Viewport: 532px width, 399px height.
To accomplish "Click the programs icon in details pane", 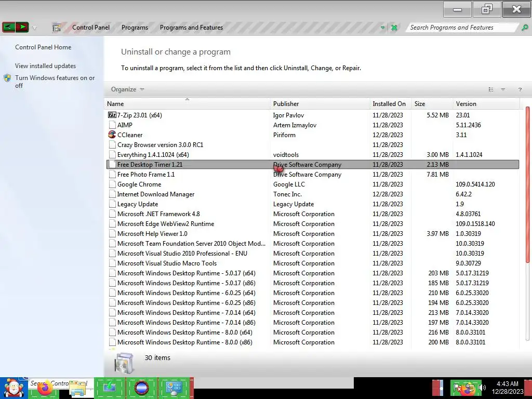I will [124, 363].
